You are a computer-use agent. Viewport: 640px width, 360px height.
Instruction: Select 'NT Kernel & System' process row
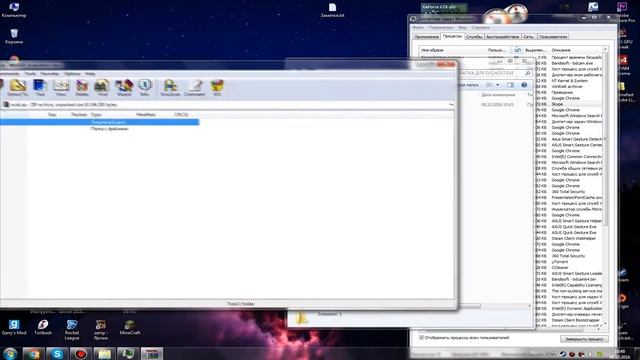569,81
